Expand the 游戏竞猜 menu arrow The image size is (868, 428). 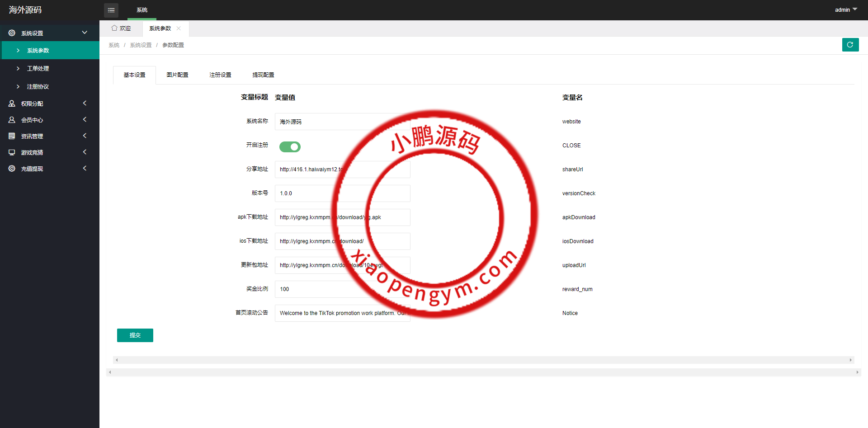coord(85,152)
